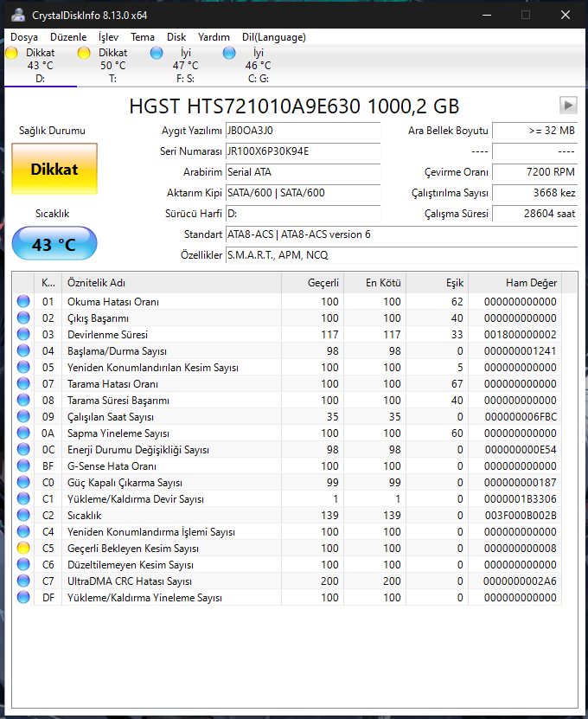Screen dimensions: 588x719
Task: Click the S.M.A.R.T., APM, NCQ features field
Action: click(401, 255)
